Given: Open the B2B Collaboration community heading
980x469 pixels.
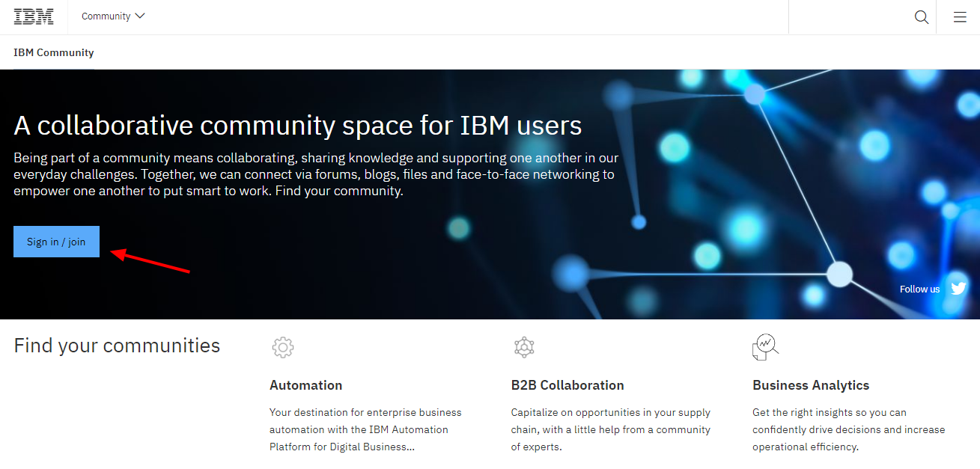Looking at the screenshot, I should (x=567, y=385).
